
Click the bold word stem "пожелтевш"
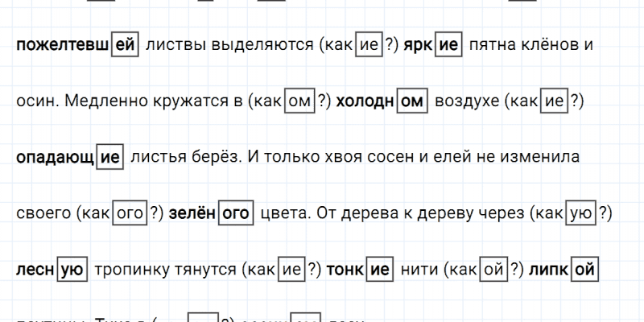62,45
